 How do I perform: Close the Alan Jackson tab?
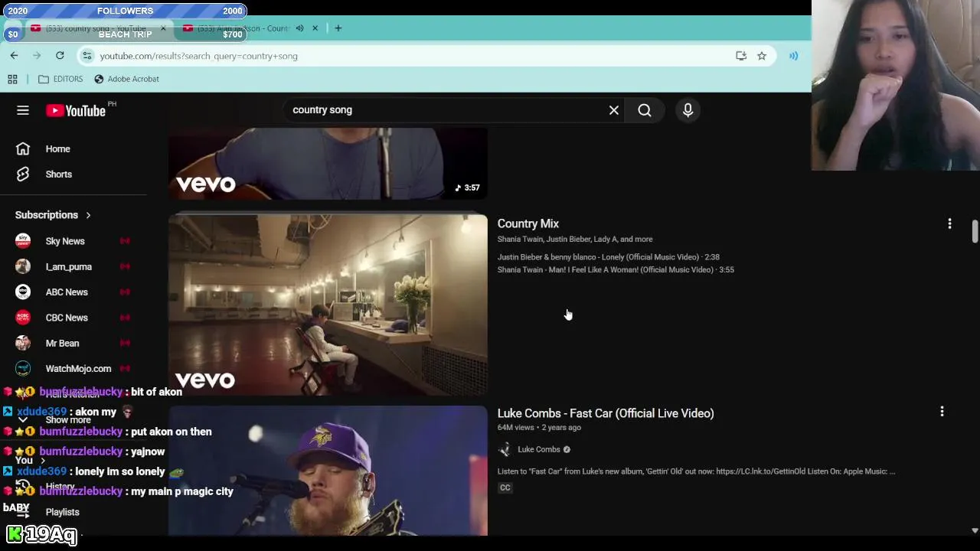tap(315, 28)
